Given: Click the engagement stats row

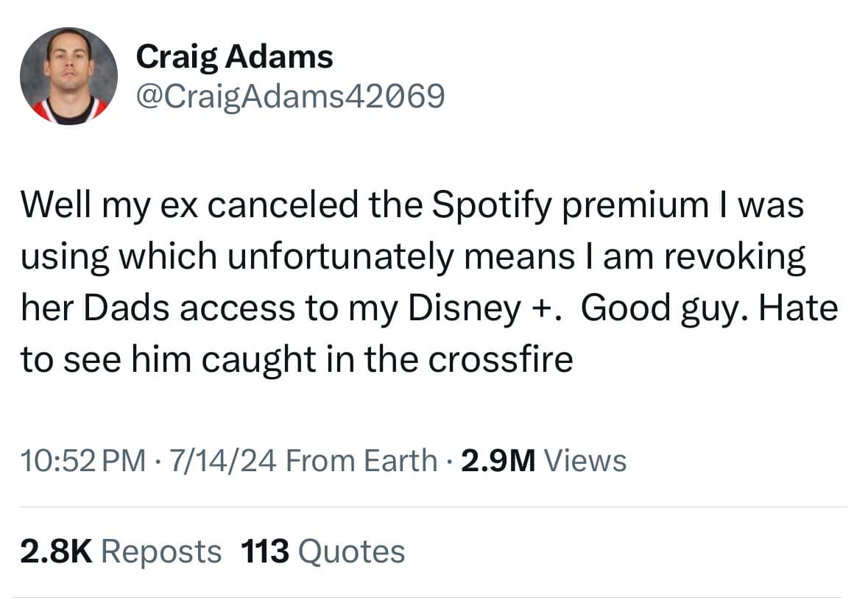Looking at the screenshot, I should coord(214,549).
